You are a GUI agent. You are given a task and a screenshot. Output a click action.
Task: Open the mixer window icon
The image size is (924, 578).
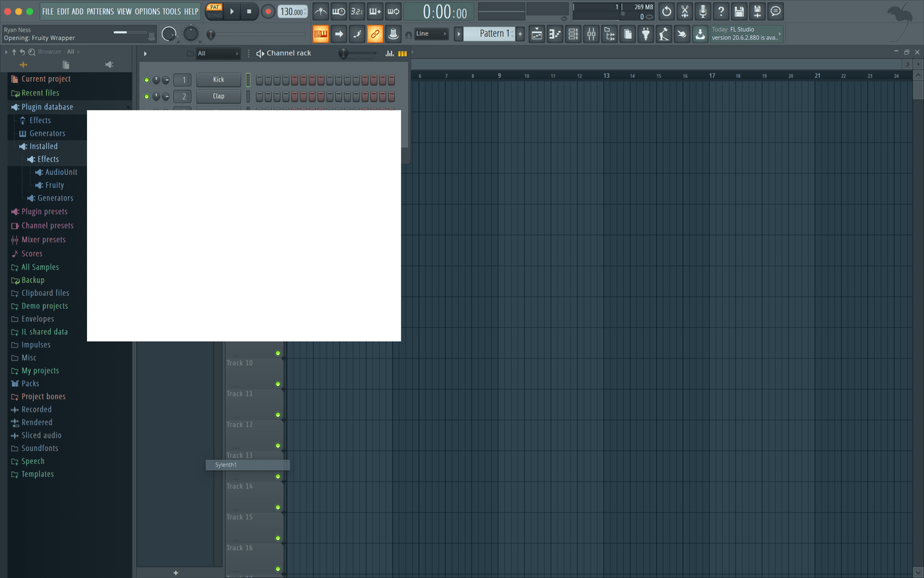[591, 34]
